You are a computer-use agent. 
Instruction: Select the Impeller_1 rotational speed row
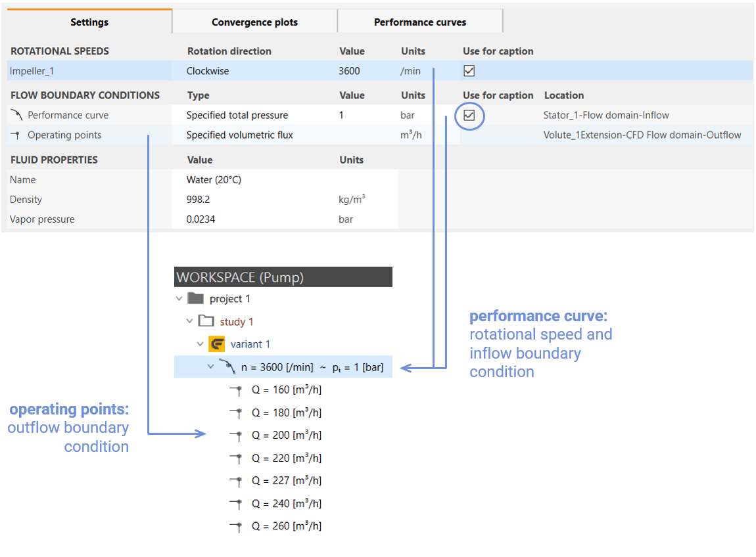point(379,71)
